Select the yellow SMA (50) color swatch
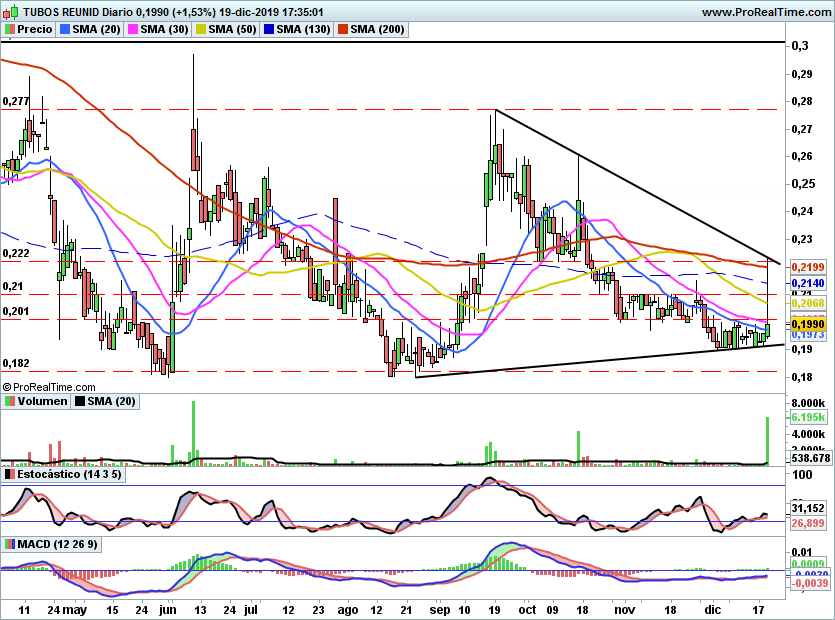Viewport: 835px width, 620px height. (x=201, y=30)
